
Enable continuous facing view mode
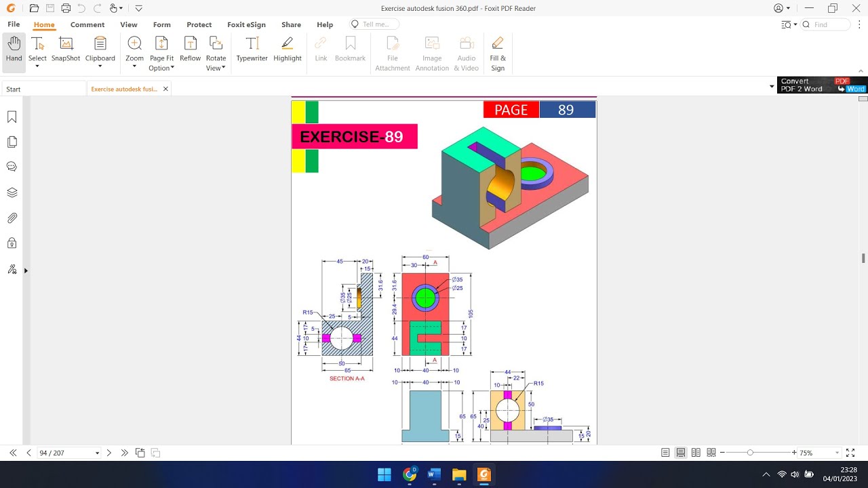coord(711,453)
